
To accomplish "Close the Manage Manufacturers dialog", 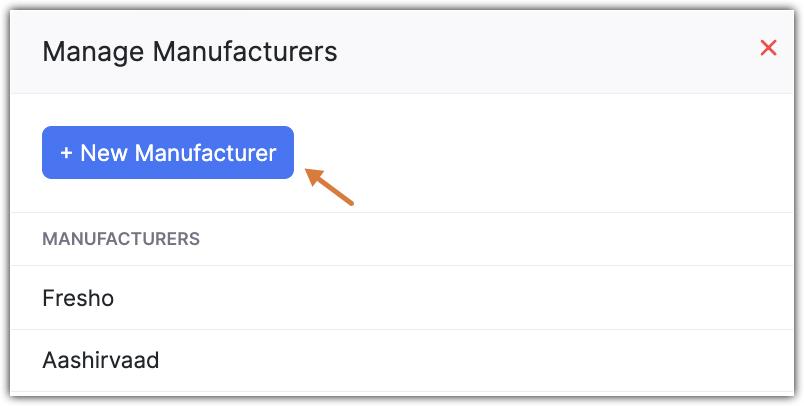I will [x=768, y=48].
